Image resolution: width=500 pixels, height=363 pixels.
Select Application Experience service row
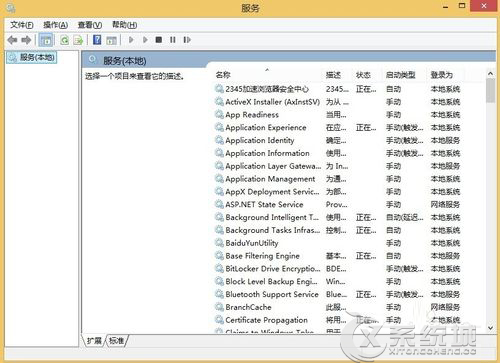click(337, 127)
